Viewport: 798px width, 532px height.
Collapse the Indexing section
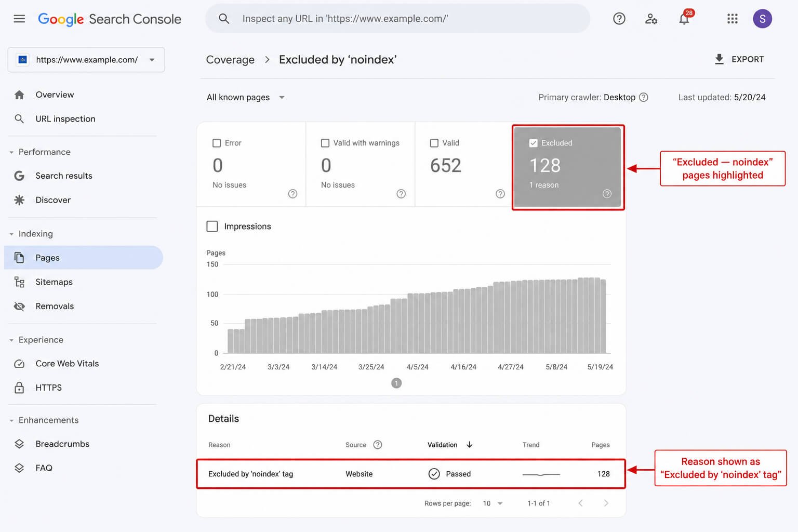tap(11, 234)
